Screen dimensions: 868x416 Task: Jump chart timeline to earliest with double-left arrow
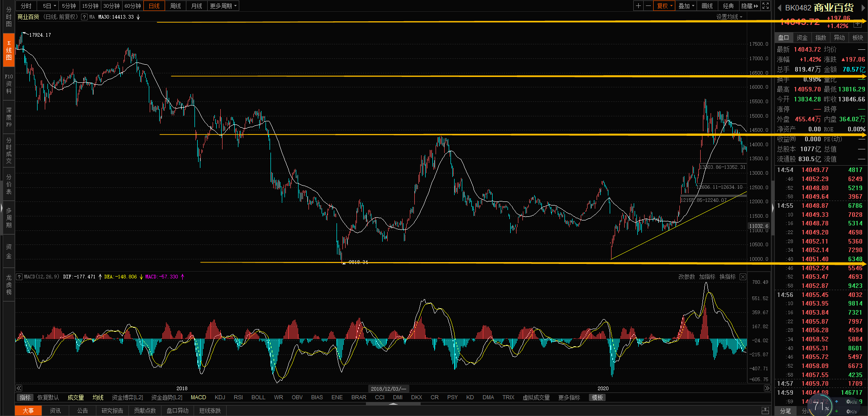click(19, 388)
